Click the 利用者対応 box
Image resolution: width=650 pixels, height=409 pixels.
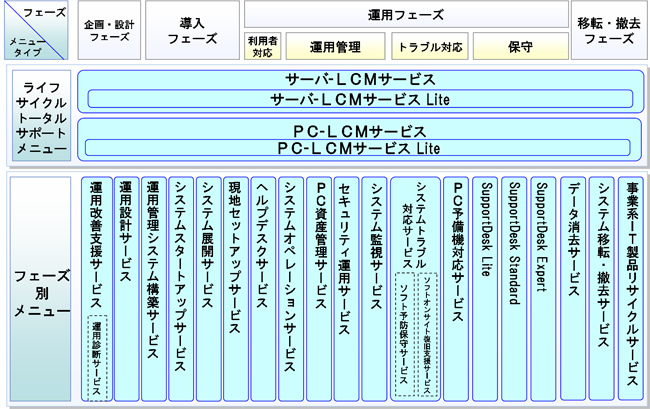(262, 45)
